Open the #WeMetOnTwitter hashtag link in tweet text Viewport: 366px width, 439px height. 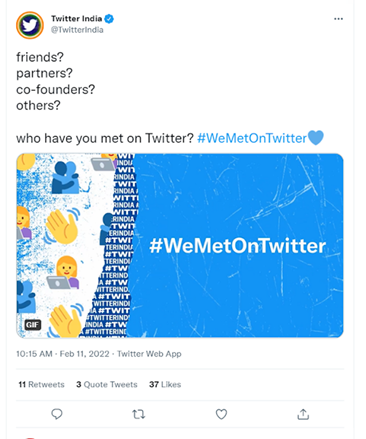point(252,138)
